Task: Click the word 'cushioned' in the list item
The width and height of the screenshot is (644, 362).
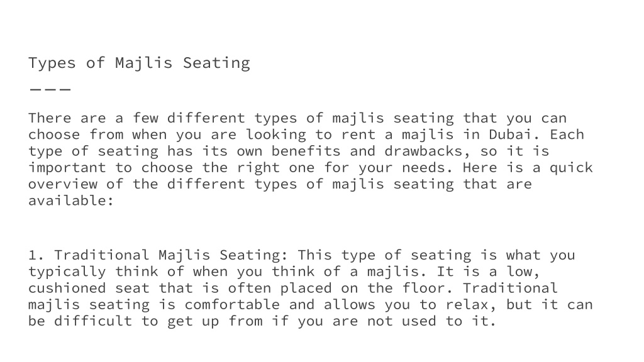Action: click(67, 288)
